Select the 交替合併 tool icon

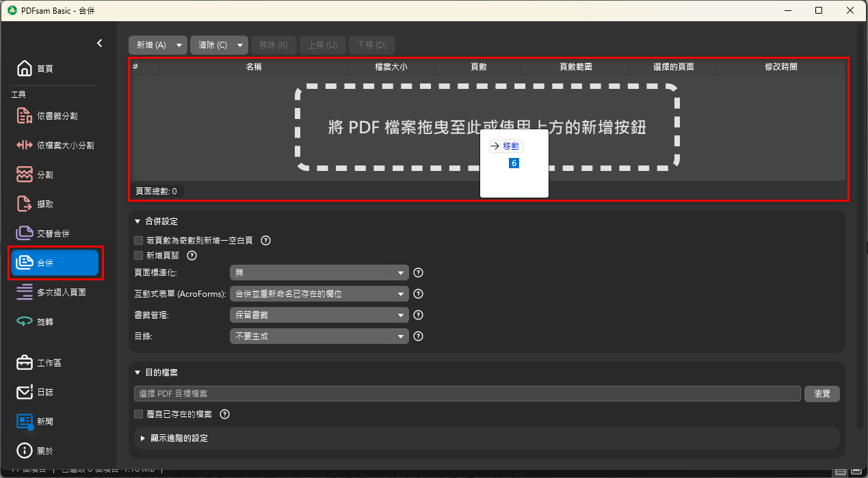click(25, 233)
